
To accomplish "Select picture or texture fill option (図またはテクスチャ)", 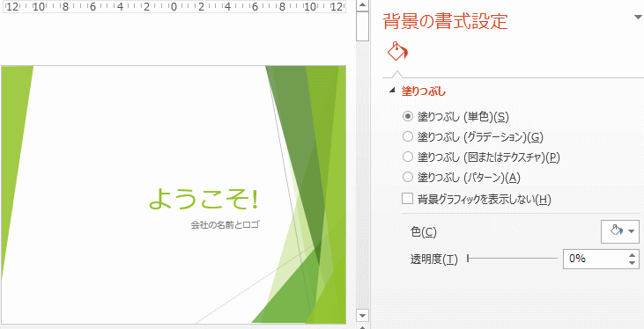I will point(481,157).
